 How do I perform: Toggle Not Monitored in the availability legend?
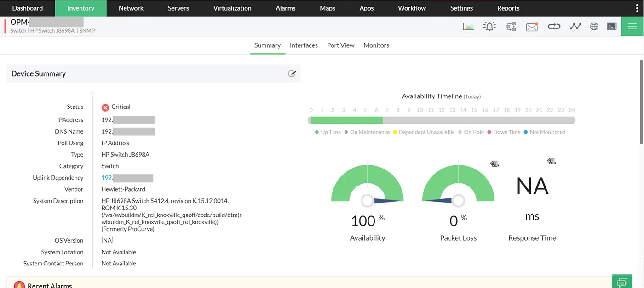(x=545, y=132)
